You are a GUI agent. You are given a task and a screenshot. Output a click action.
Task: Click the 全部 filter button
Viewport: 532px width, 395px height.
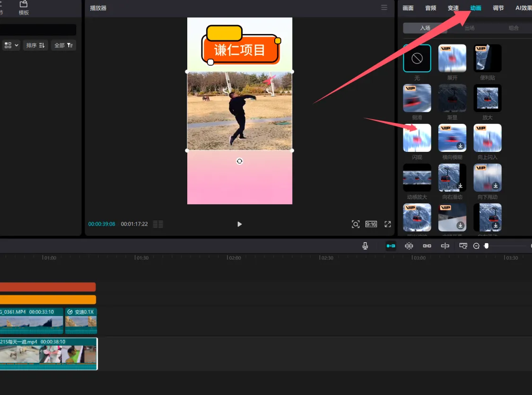pos(63,45)
